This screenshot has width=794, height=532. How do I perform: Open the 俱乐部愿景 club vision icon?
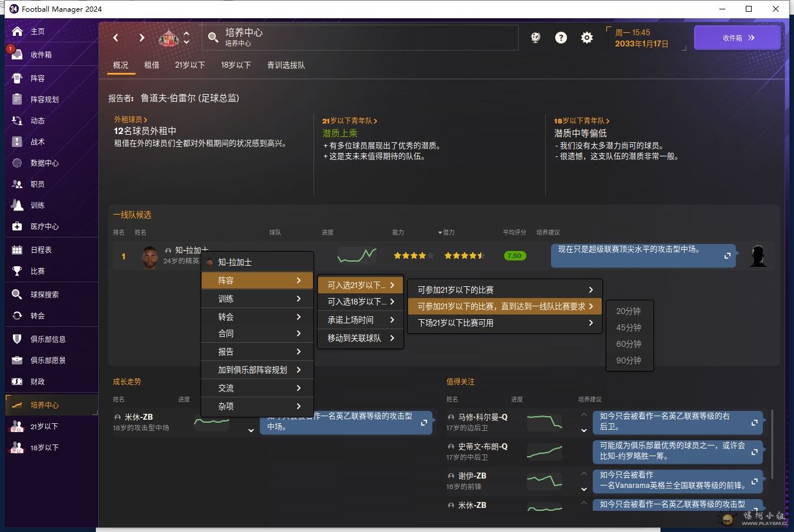(x=17, y=360)
